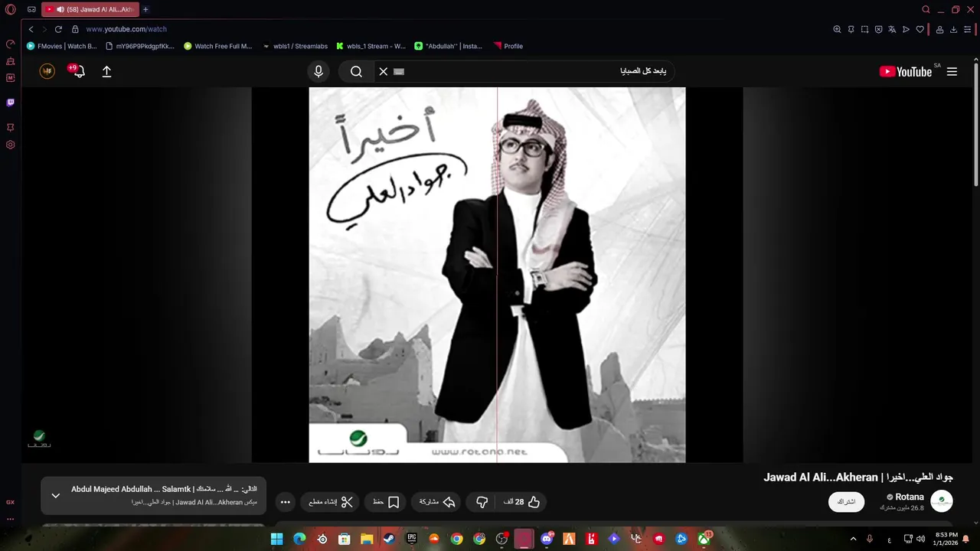Select the Jawad Al Ali YouTube tab
This screenshot has width=980, height=551.
pos(90,10)
